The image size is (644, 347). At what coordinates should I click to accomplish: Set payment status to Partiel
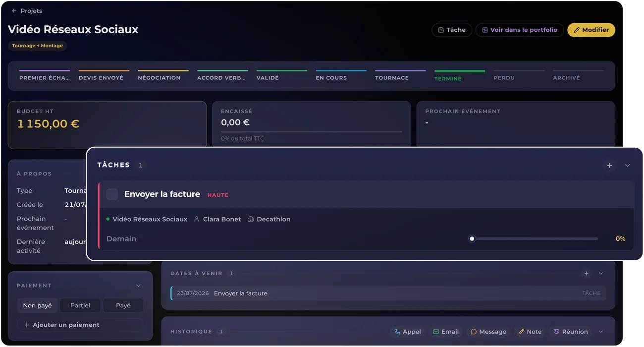pos(80,305)
